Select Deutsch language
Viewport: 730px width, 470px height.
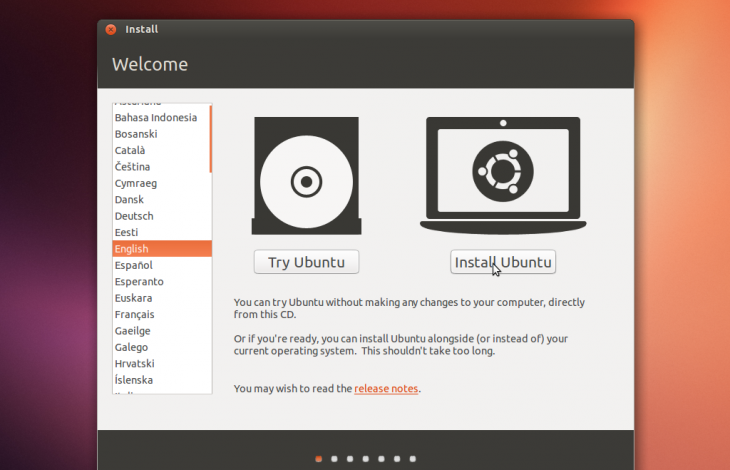(161, 216)
